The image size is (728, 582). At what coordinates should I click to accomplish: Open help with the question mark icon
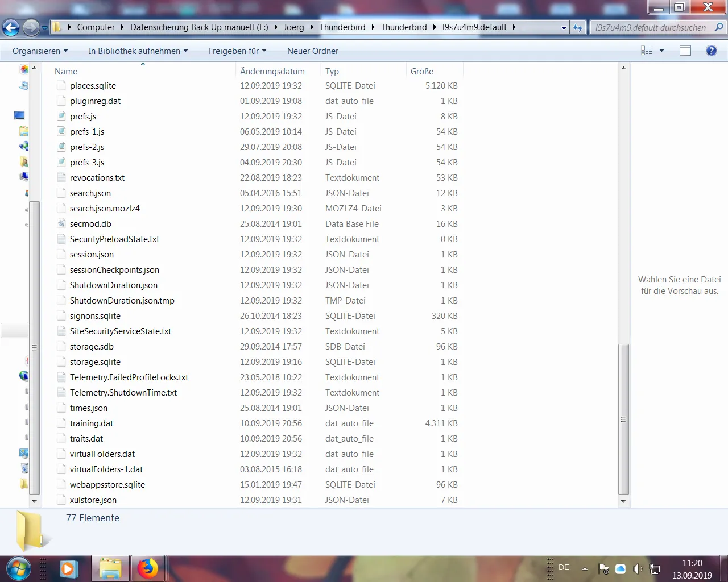pyautogui.click(x=711, y=51)
